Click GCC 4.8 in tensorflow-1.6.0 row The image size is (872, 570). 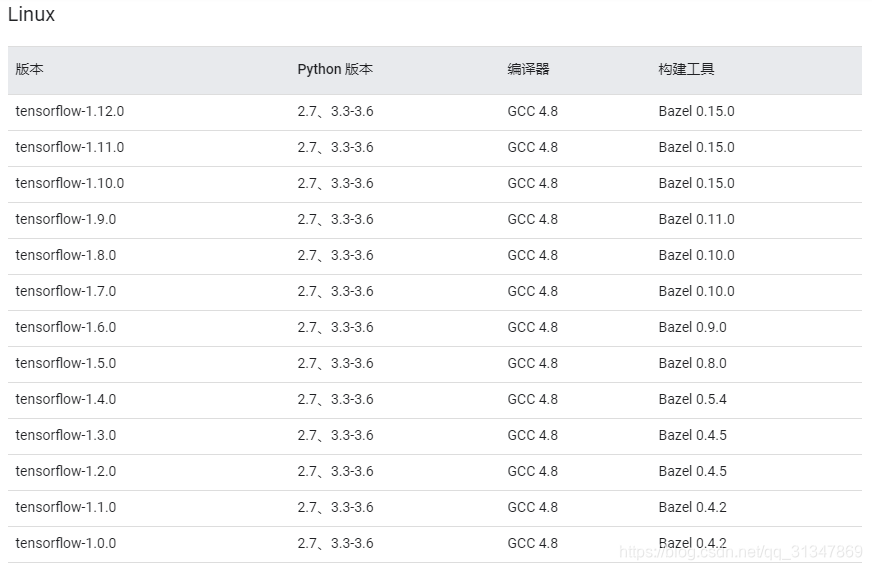pos(532,327)
